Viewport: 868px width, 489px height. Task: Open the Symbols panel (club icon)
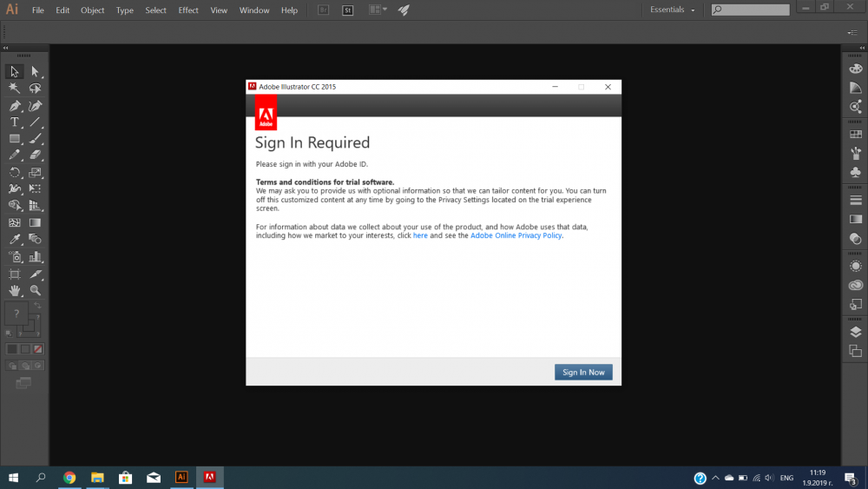[x=855, y=172]
